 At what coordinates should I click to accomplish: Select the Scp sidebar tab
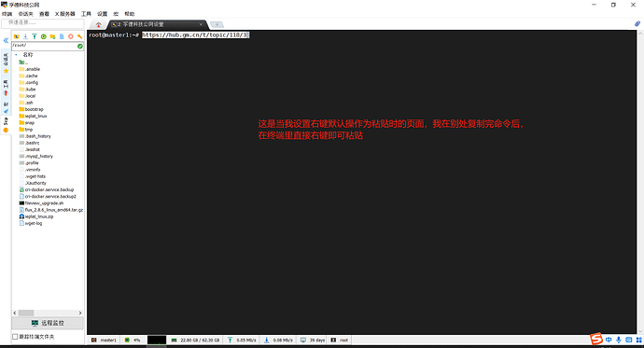(x=6, y=125)
